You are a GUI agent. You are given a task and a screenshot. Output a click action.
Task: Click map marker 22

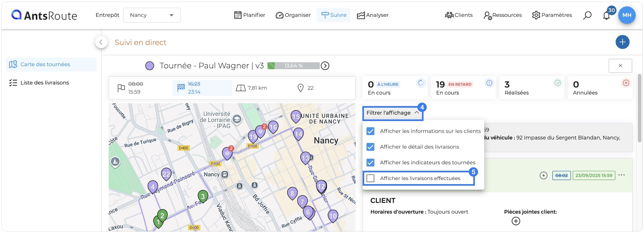[x=166, y=174]
